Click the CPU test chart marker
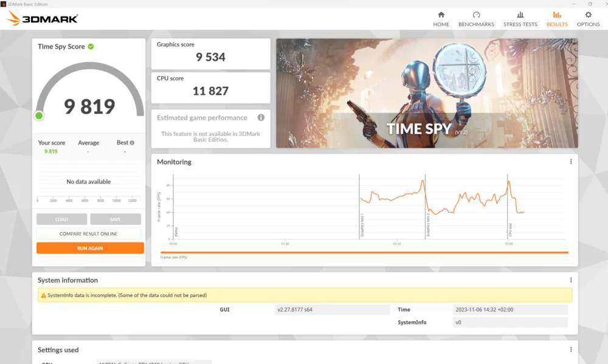Viewport: 608px width, 364px height. [510, 230]
